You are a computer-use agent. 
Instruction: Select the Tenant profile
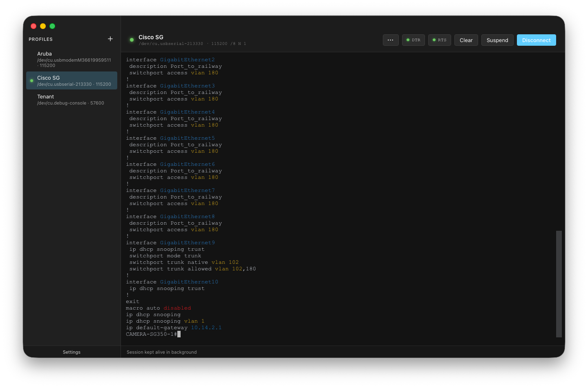[72, 99]
